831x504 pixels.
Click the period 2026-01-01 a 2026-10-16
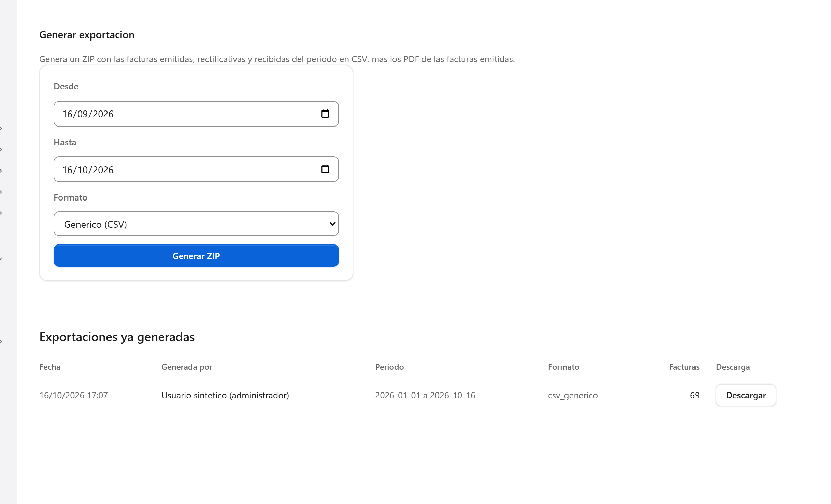pyautogui.click(x=425, y=395)
